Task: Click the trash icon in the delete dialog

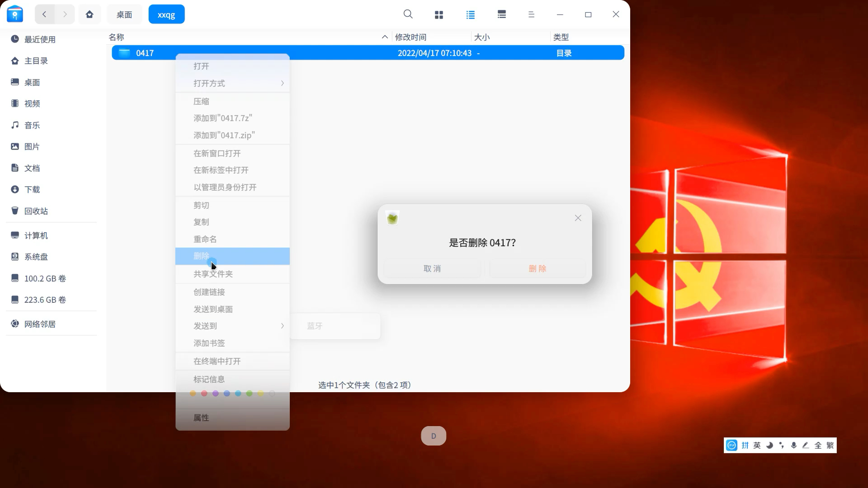Action: point(392,218)
